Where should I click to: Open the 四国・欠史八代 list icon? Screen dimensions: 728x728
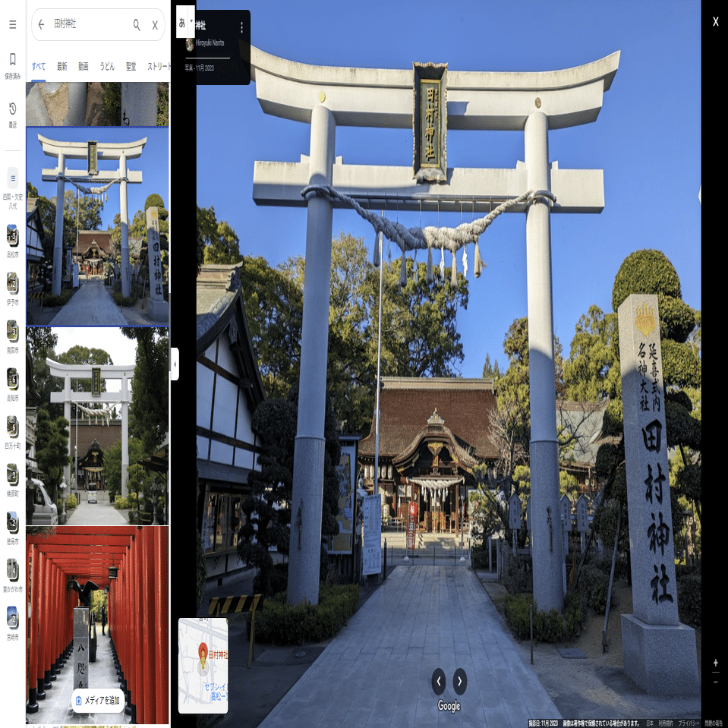click(x=13, y=178)
